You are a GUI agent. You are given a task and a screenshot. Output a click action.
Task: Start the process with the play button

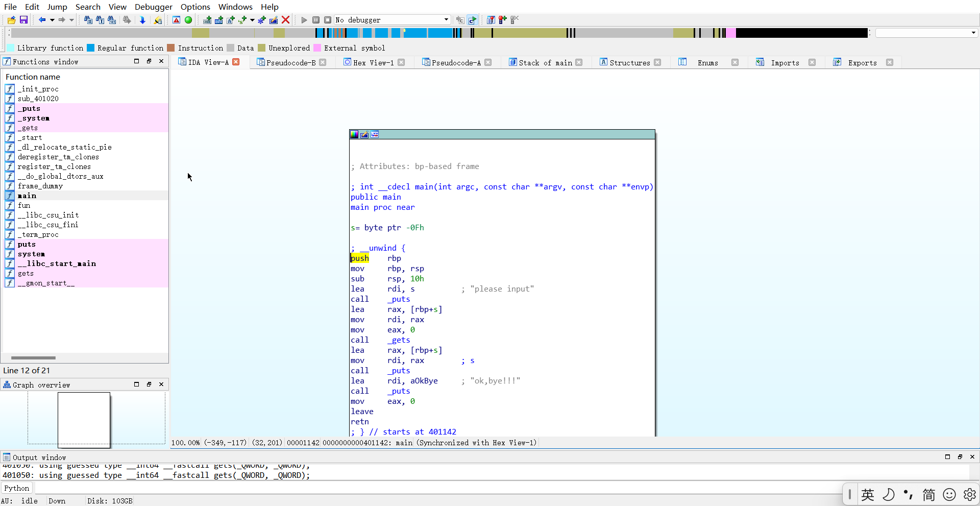tap(304, 20)
